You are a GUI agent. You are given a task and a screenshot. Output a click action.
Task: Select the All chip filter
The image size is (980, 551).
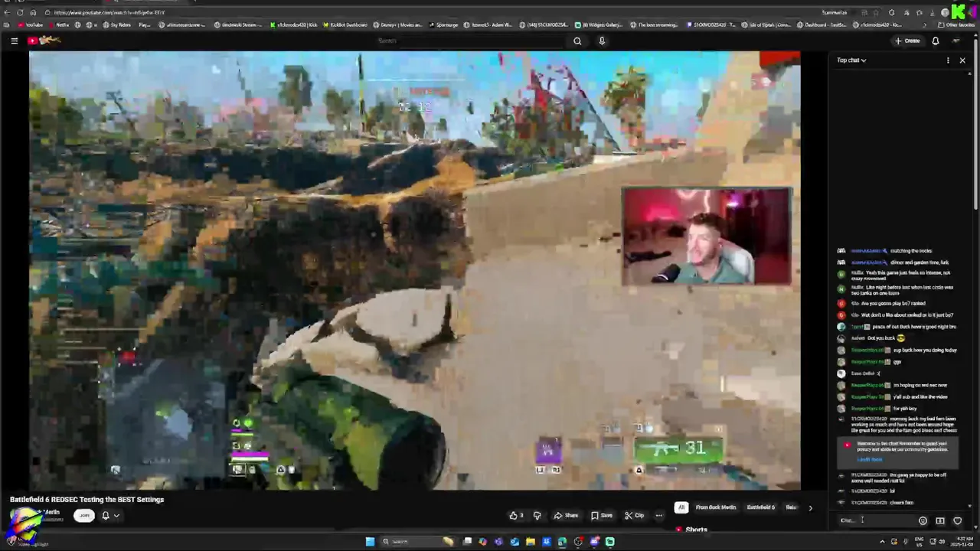(681, 507)
